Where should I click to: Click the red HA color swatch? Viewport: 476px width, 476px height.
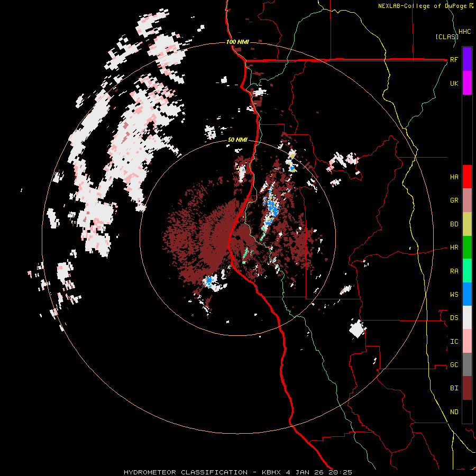[x=467, y=177]
